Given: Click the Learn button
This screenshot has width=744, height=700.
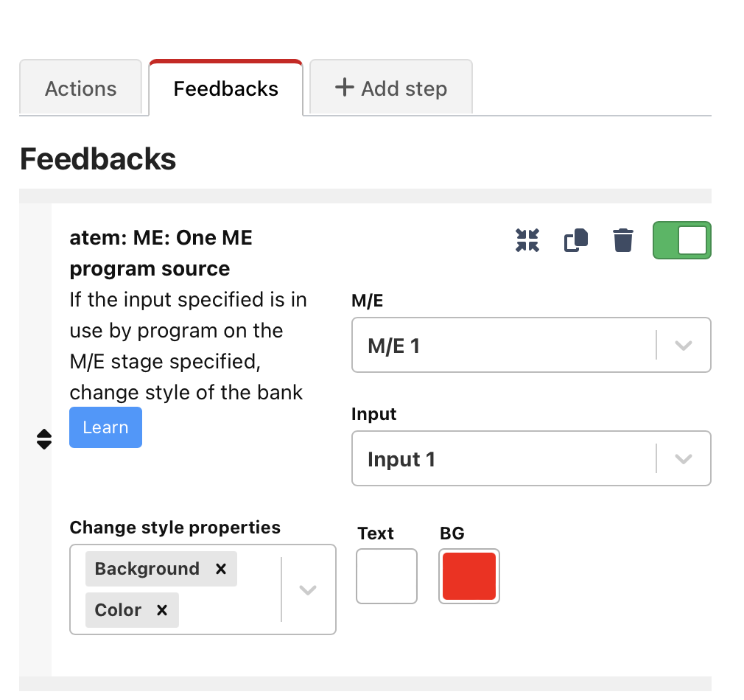Looking at the screenshot, I should pos(105,427).
